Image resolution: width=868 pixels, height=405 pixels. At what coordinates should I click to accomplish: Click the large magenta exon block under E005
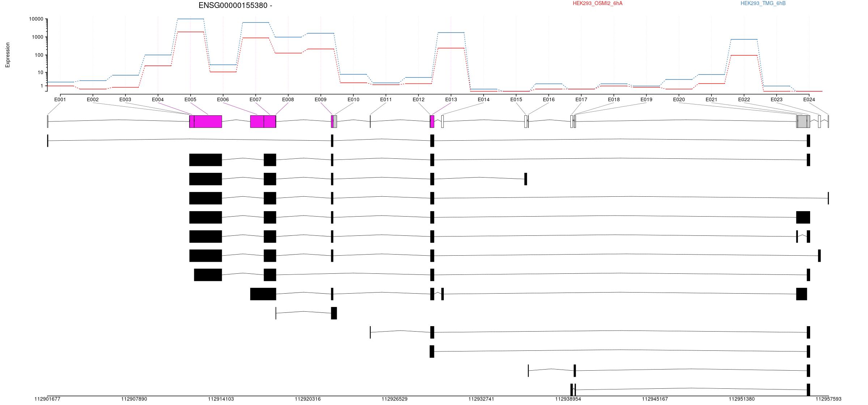208,121
